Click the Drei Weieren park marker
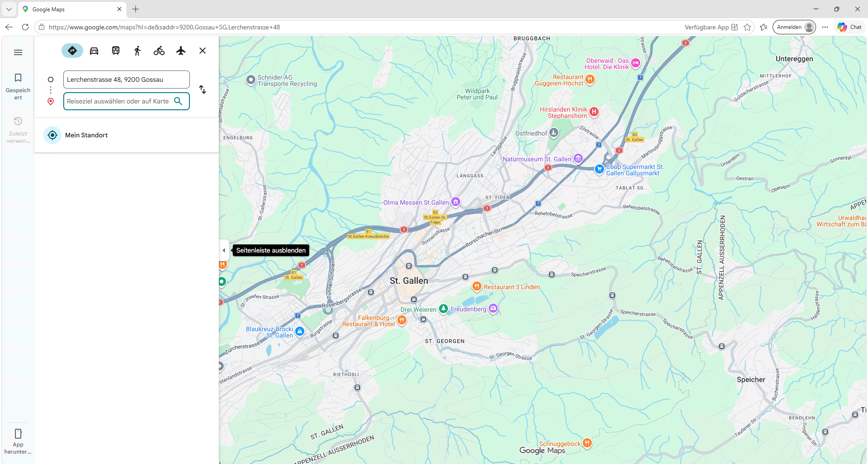Screen dimensions: 868x464 (443, 309)
